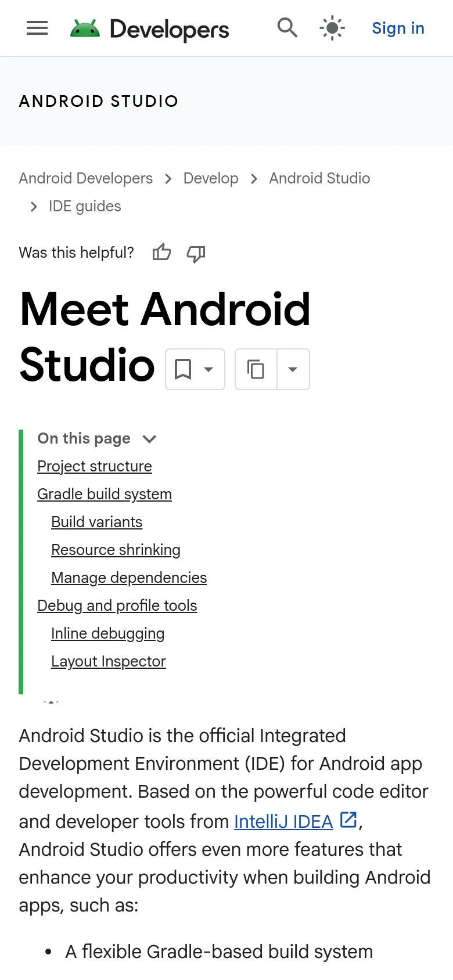Open the bookmark dropdown arrow
The height and width of the screenshot is (980, 453).
coord(209,369)
